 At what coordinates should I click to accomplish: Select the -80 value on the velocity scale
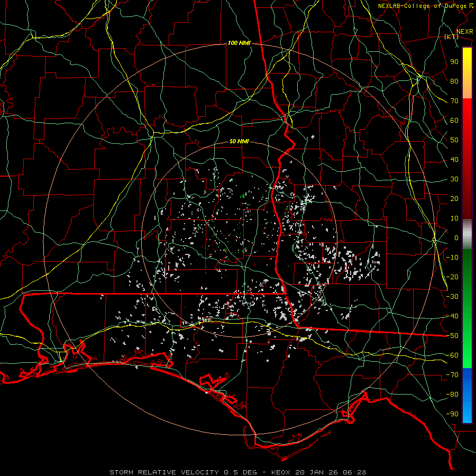452,395
